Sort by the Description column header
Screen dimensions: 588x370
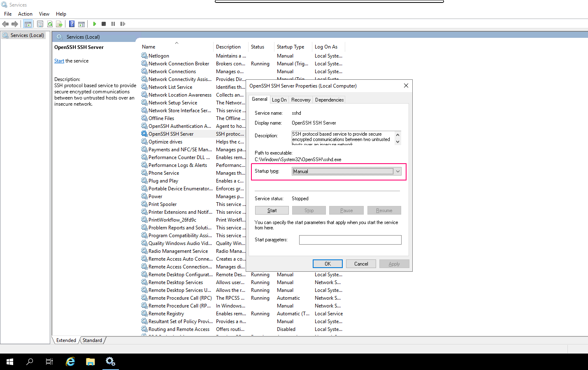(x=231, y=47)
